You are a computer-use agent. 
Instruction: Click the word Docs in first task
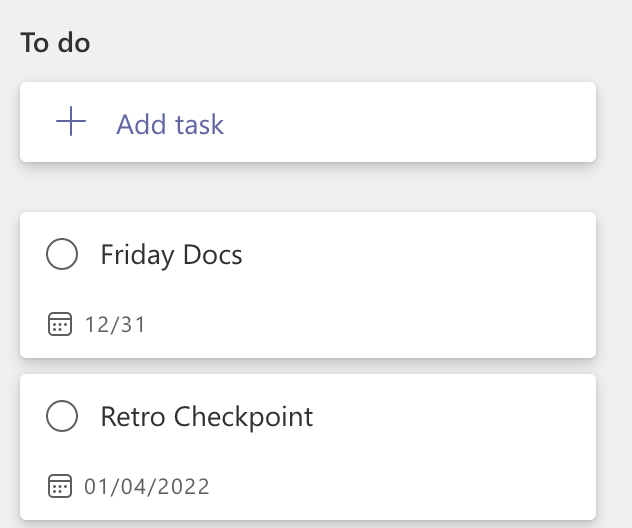(212, 255)
